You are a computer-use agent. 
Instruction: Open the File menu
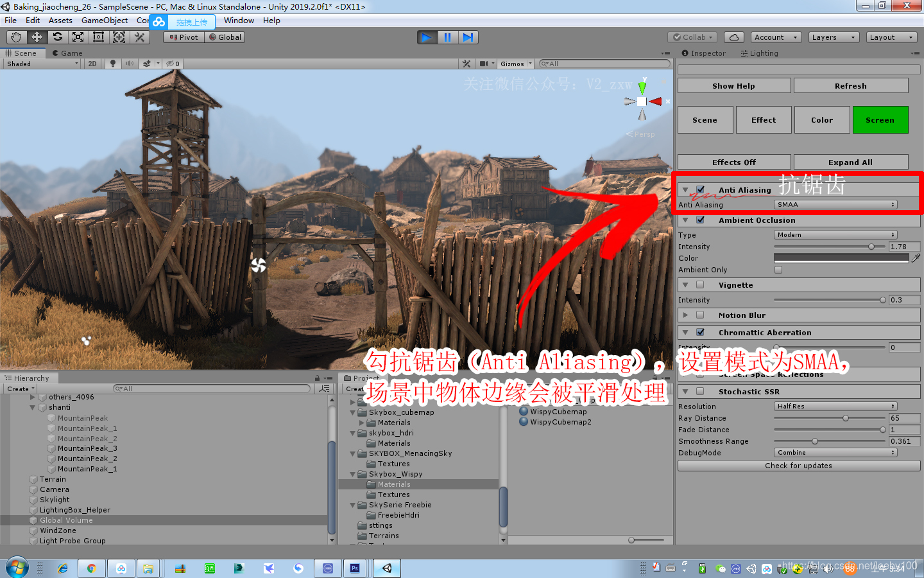coord(11,21)
